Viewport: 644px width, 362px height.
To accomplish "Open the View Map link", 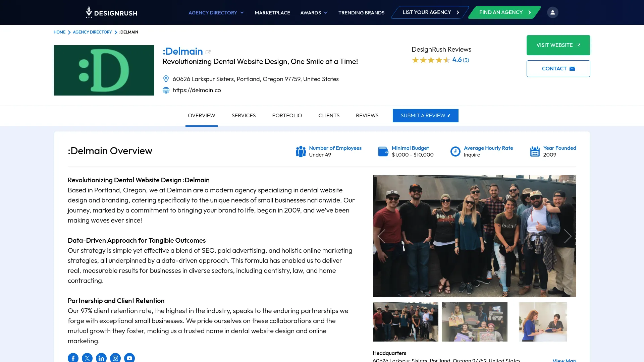I will (565, 360).
